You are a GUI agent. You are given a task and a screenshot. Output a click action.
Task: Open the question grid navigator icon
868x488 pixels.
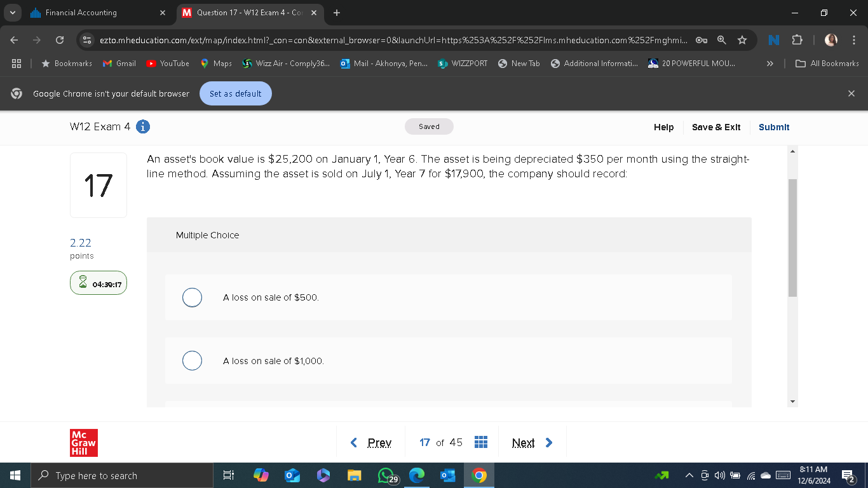coord(481,442)
